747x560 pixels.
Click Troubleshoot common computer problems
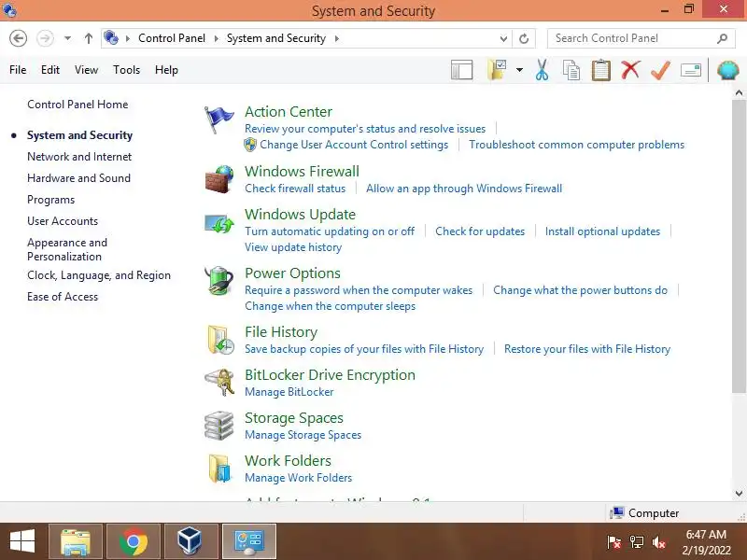pos(576,145)
